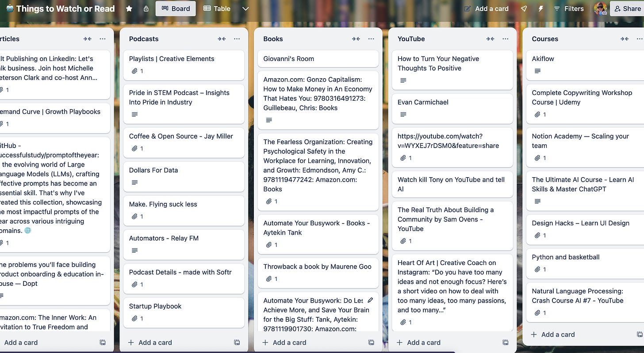Image resolution: width=644 pixels, height=353 pixels.
Task: Open Automators - Relay FM card
Action: click(x=184, y=244)
